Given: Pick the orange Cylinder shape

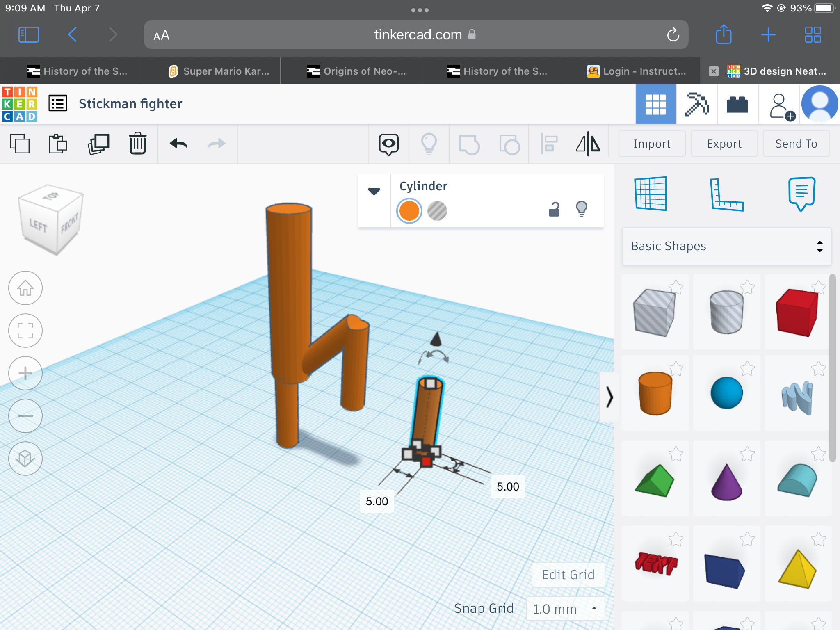Looking at the screenshot, I should pos(655,394).
